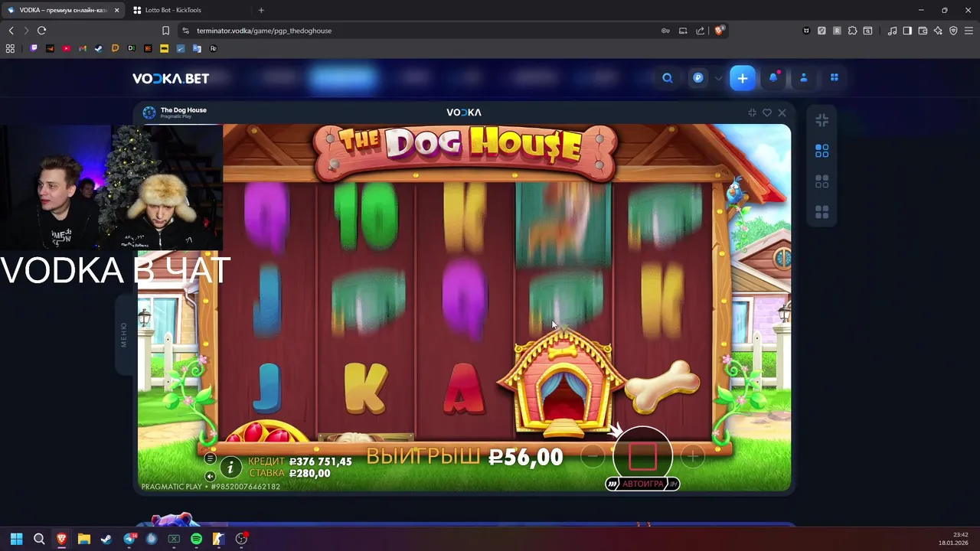Open the user profile icon
Image resolution: width=980 pixels, height=551 pixels.
(x=804, y=78)
